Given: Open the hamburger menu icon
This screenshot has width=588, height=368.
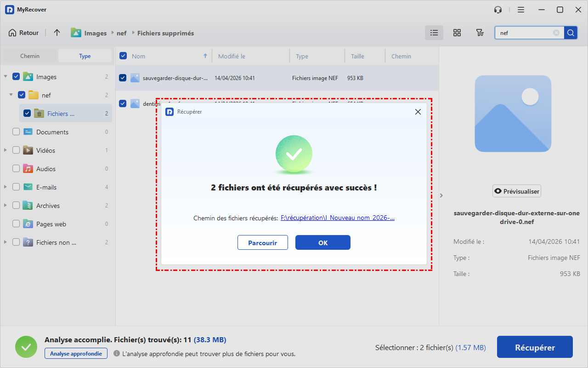Looking at the screenshot, I should click(x=520, y=10).
